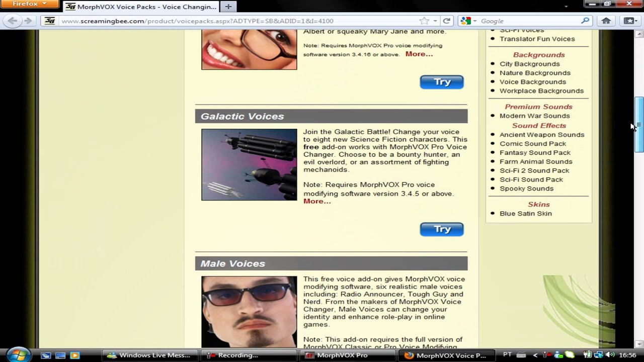This screenshot has height=362, width=644.
Task: Switch to Windows Live Messenger taskbar item
Action: (x=150, y=355)
